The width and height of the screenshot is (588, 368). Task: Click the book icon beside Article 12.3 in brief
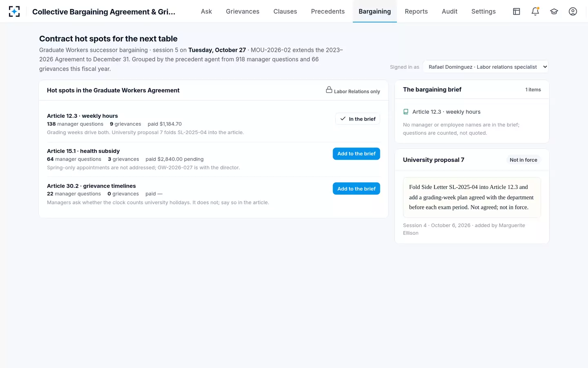(406, 112)
